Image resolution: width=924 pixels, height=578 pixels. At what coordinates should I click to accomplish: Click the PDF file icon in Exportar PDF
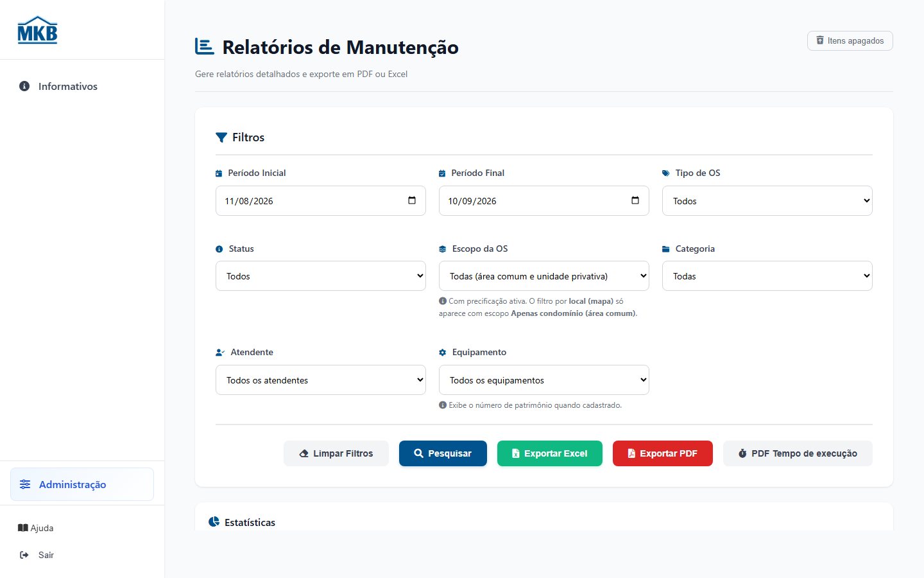(x=631, y=453)
